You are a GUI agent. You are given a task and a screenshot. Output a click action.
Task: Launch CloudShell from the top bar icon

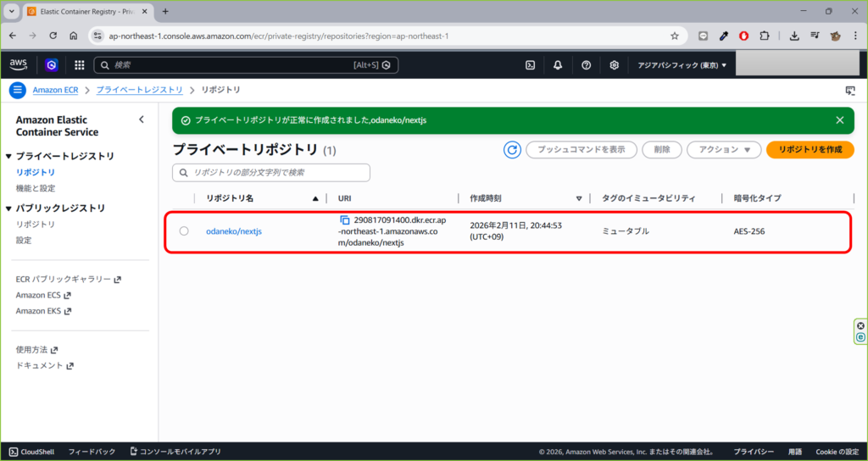530,65
